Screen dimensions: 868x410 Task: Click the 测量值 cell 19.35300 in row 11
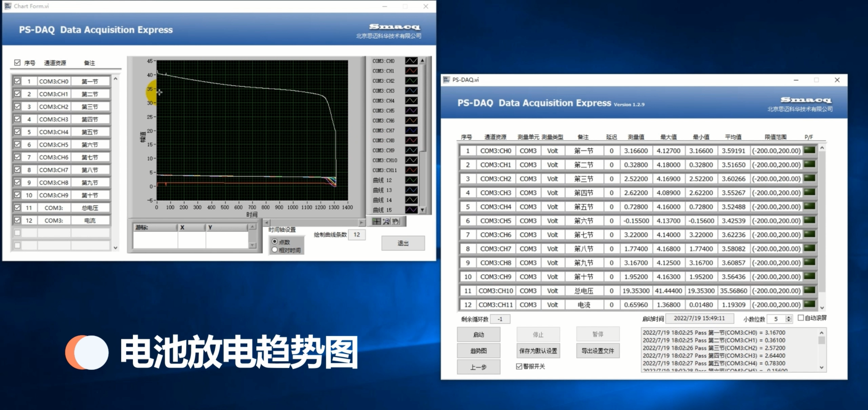tap(636, 291)
